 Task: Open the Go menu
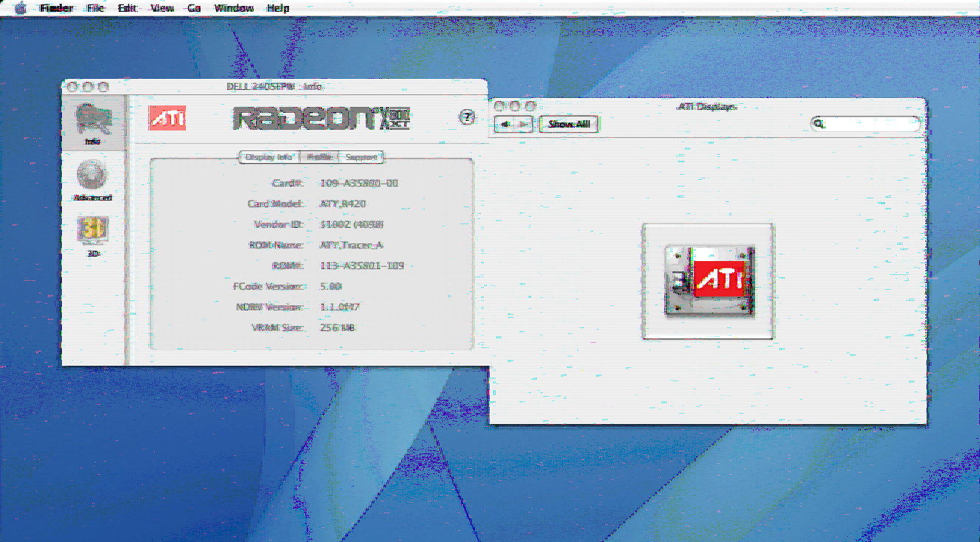(x=195, y=8)
